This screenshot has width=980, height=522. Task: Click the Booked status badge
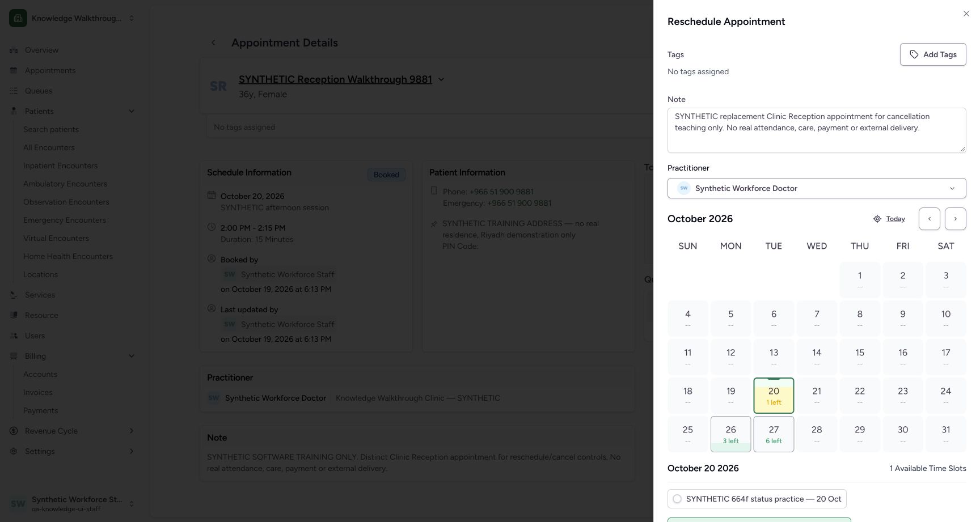[386, 175]
